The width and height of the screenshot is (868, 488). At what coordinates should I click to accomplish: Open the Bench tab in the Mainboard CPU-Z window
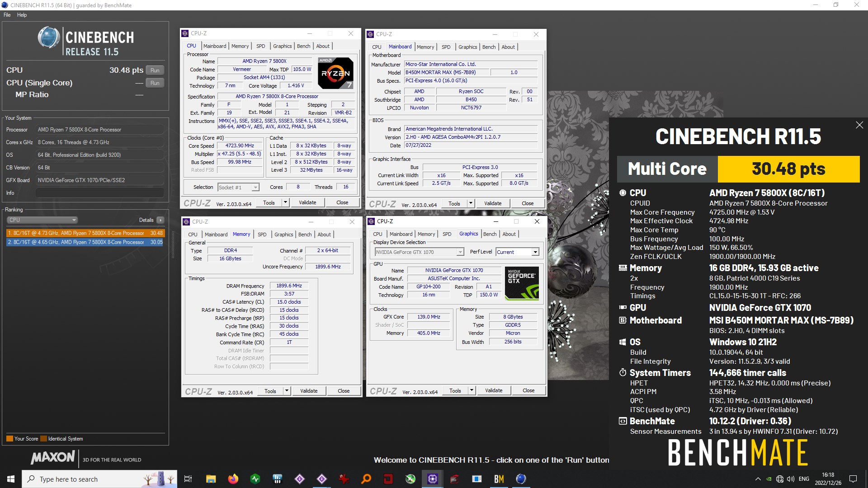(489, 47)
